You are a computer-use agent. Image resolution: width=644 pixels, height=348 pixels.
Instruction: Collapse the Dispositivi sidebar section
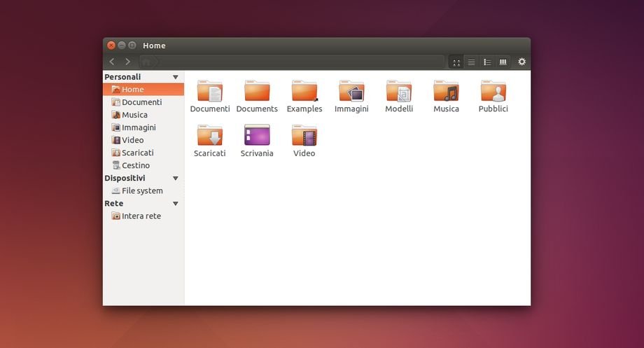[176, 179]
